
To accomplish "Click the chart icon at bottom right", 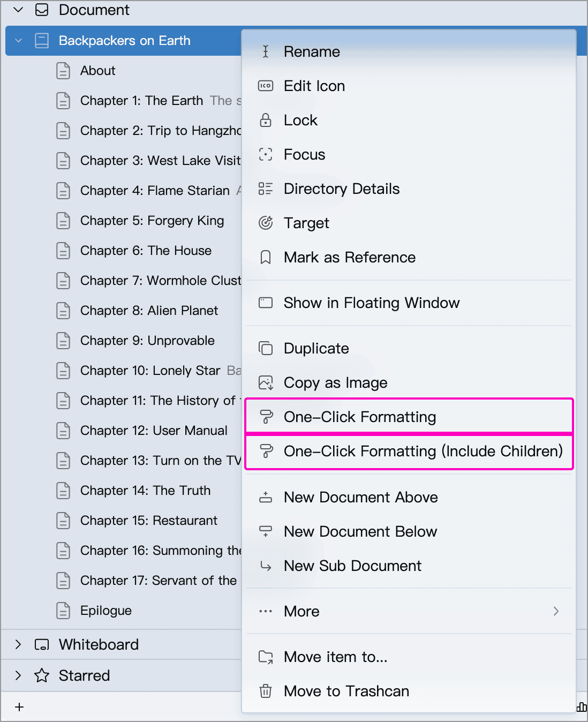I will [582, 707].
